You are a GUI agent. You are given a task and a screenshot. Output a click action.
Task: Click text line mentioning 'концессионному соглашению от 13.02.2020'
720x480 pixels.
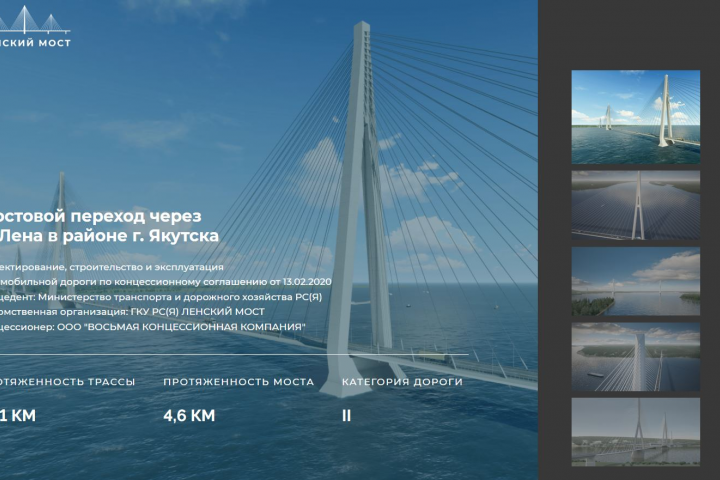(x=165, y=282)
